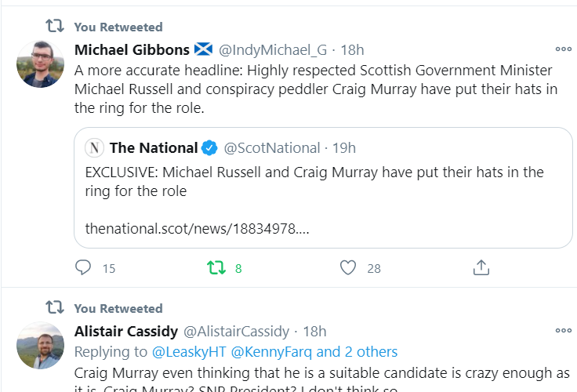
Task: Click the 18h timestamp on Alistair's tweet
Action: pyautogui.click(x=314, y=332)
